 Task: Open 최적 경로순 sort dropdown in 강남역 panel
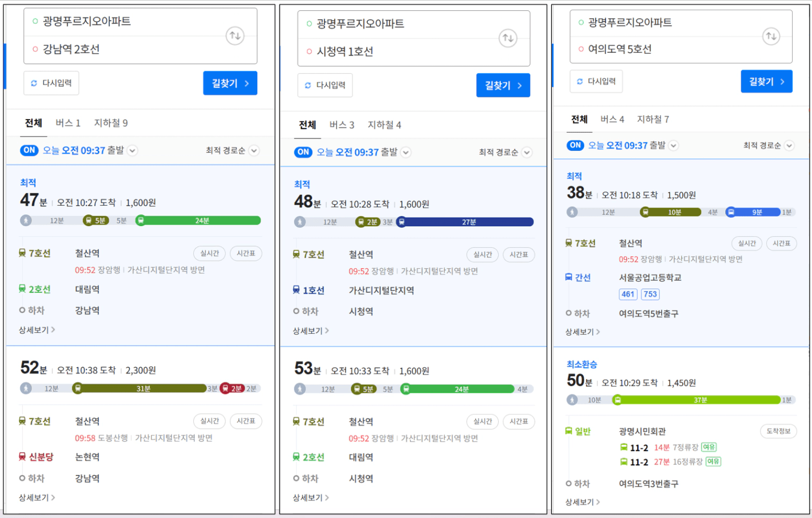coord(254,151)
